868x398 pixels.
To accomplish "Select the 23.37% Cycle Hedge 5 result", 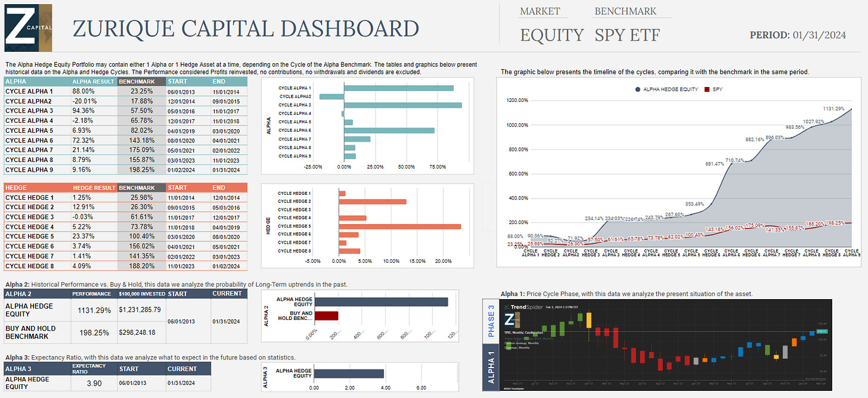I will (83, 236).
